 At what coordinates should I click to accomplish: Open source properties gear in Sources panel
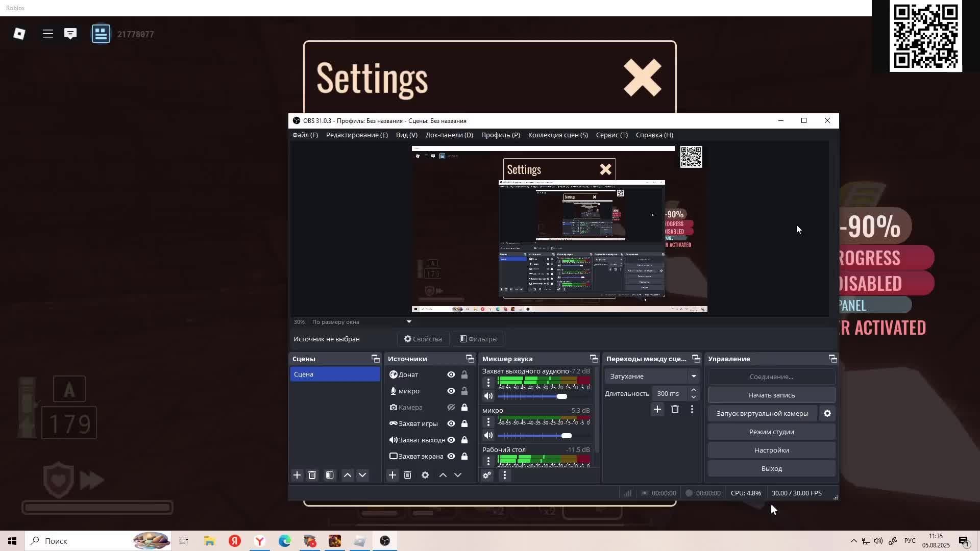425,475
